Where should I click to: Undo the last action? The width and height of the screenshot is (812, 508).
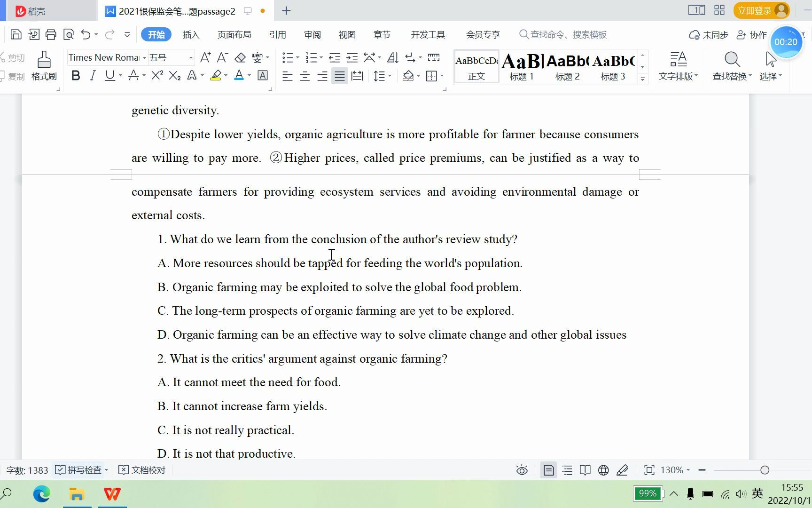(86, 34)
